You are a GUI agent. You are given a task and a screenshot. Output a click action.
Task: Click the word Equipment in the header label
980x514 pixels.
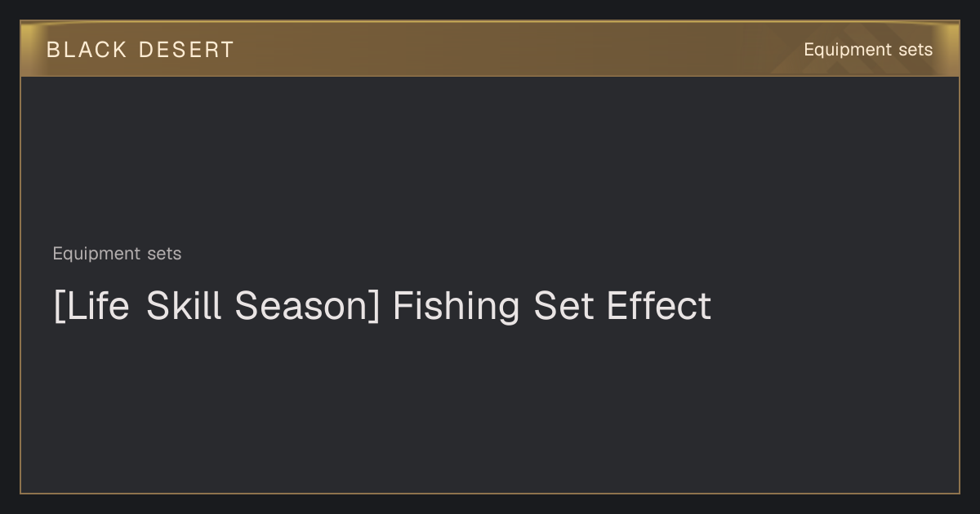(847, 50)
